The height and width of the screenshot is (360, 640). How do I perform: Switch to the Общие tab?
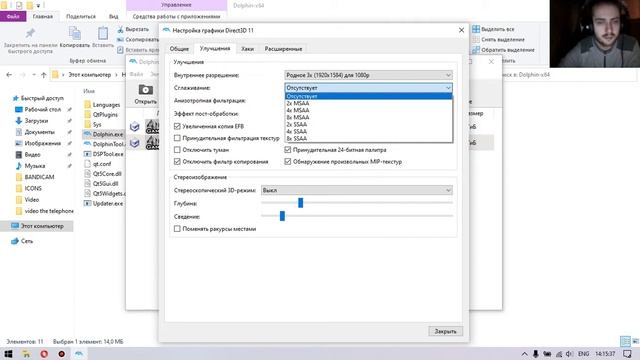pos(179,49)
